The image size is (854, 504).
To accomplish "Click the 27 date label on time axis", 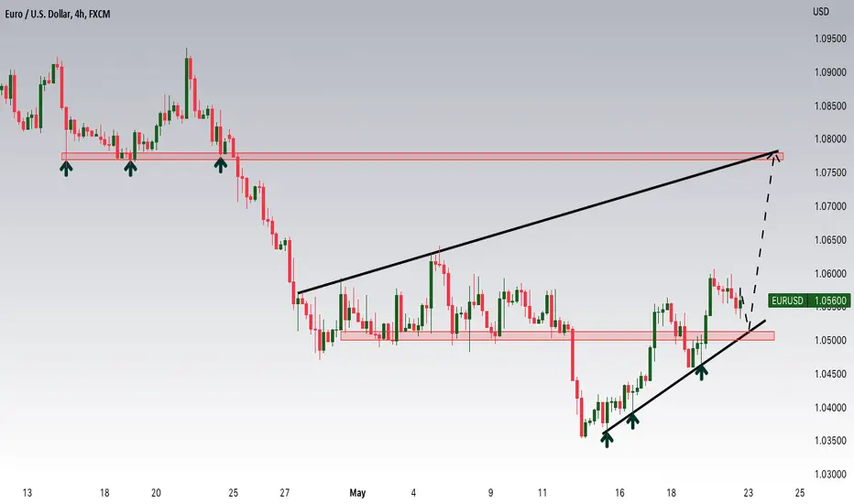I will [285, 493].
